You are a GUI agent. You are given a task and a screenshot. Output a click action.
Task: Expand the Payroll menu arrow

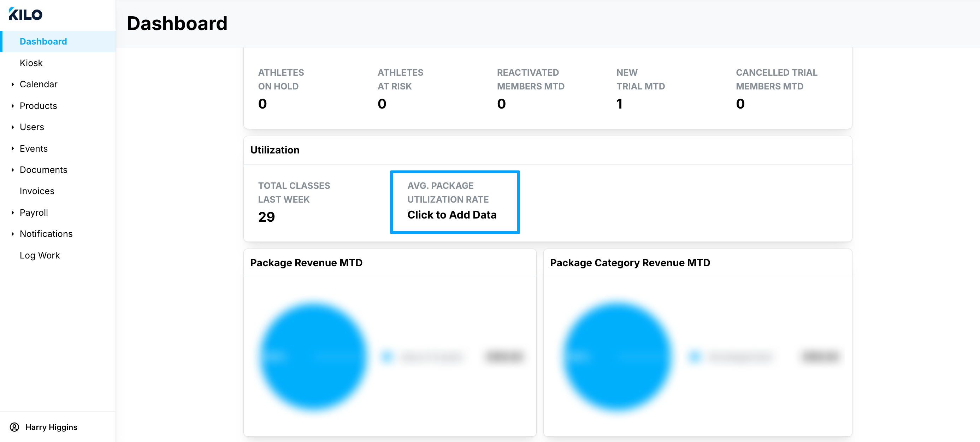click(13, 213)
